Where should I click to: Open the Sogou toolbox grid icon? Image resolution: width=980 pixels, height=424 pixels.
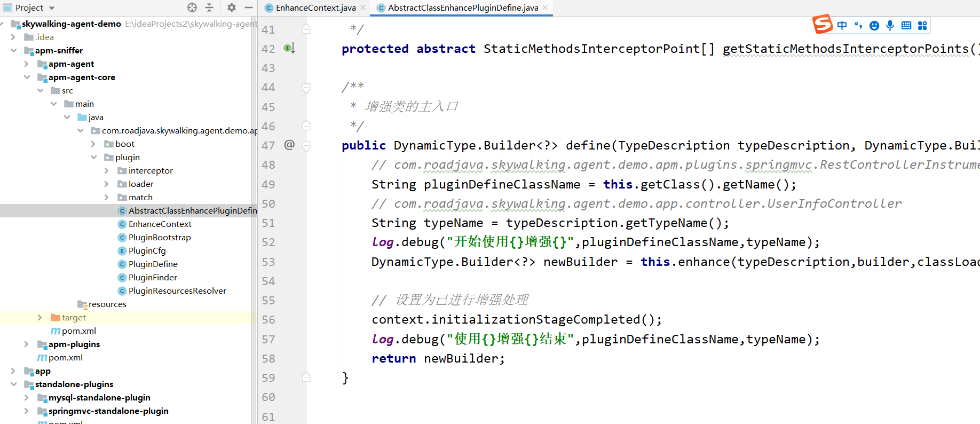pos(922,25)
